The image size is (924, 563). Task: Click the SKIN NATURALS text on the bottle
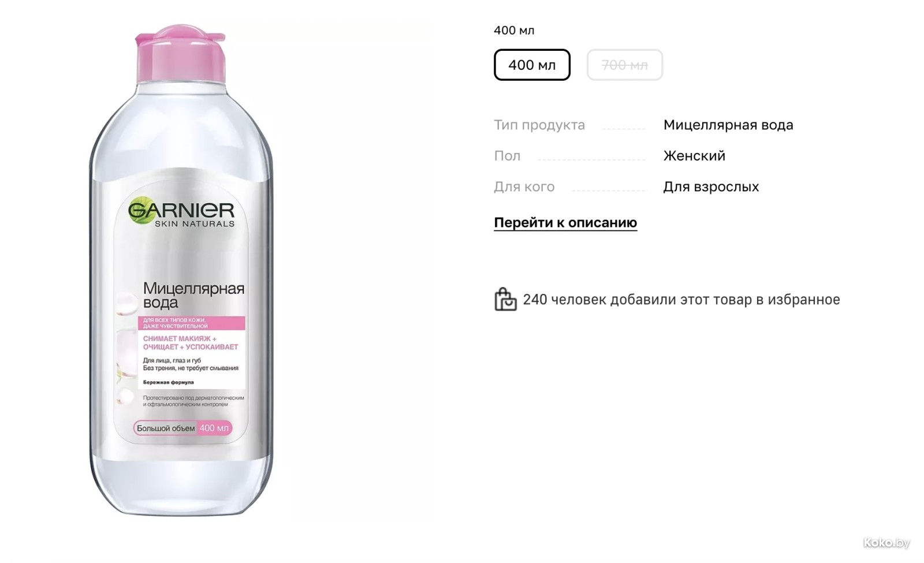pyautogui.click(x=195, y=223)
